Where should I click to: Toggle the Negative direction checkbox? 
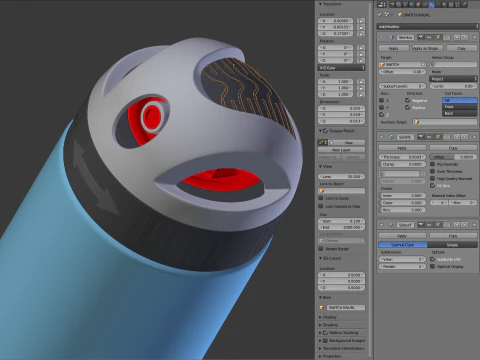click(x=407, y=100)
